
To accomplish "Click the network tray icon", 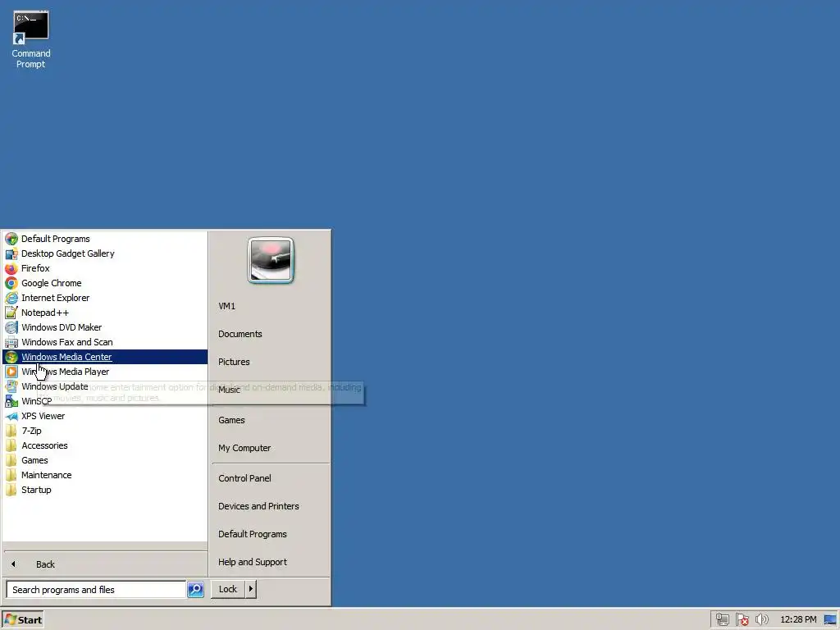I will (722, 619).
